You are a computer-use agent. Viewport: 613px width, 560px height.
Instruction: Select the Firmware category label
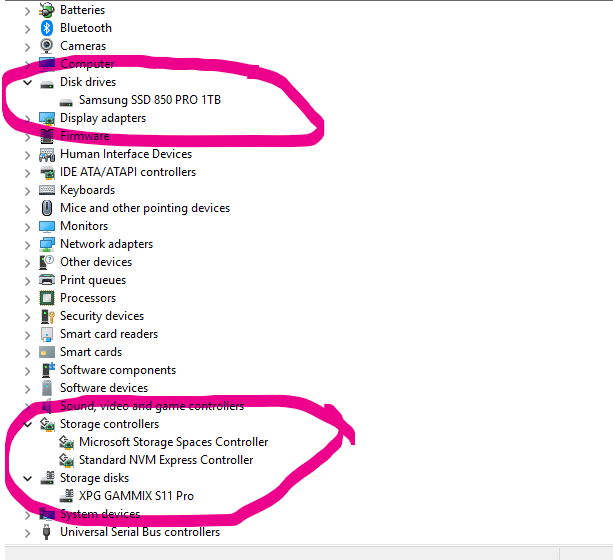click(x=84, y=136)
